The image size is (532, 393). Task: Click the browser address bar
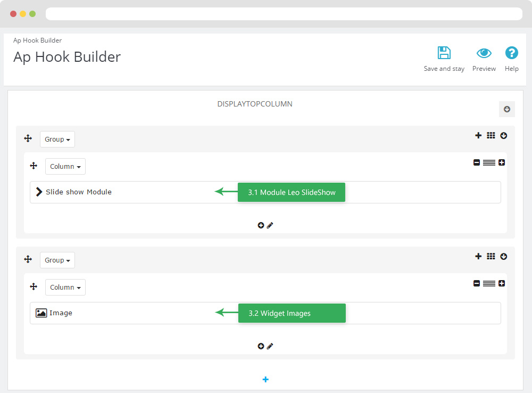pyautogui.click(x=284, y=14)
